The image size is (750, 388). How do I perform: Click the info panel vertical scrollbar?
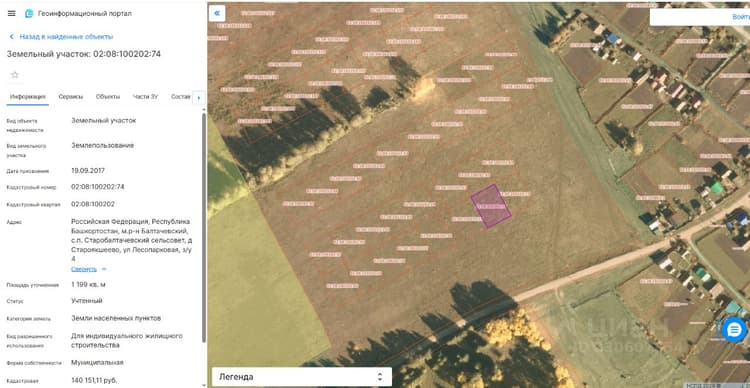click(204, 227)
